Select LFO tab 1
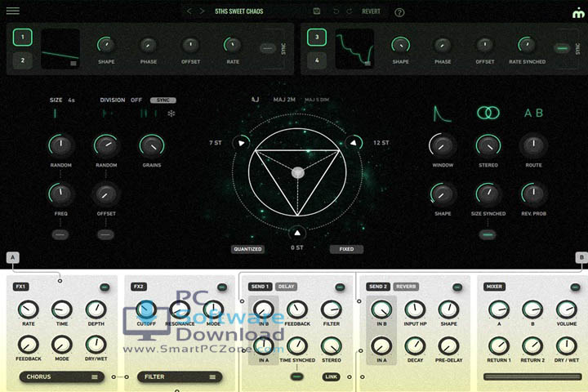This screenshot has width=588, height=392. (x=23, y=37)
